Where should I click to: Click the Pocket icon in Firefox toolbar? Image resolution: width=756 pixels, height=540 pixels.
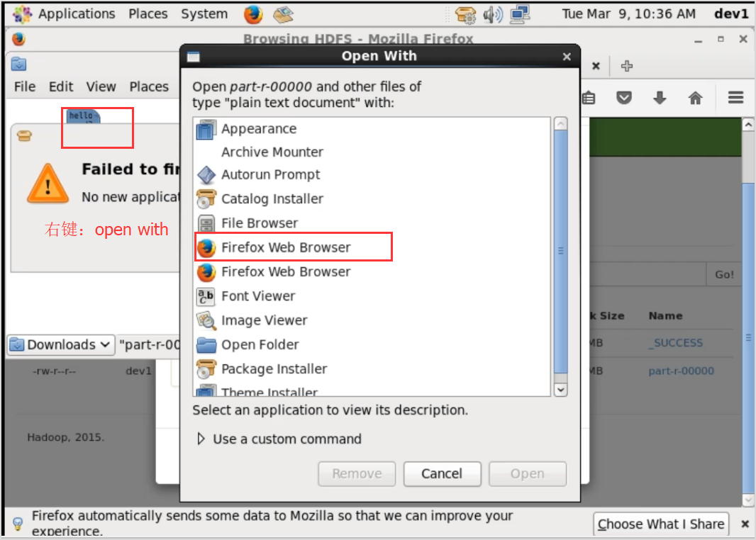pyautogui.click(x=624, y=99)
